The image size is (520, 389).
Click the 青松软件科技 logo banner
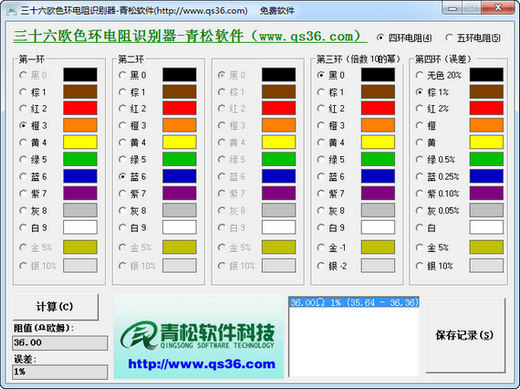[x=199, y=335]
